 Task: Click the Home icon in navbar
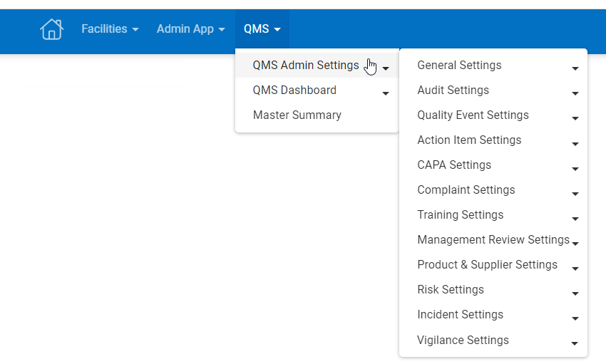[51, 29]
